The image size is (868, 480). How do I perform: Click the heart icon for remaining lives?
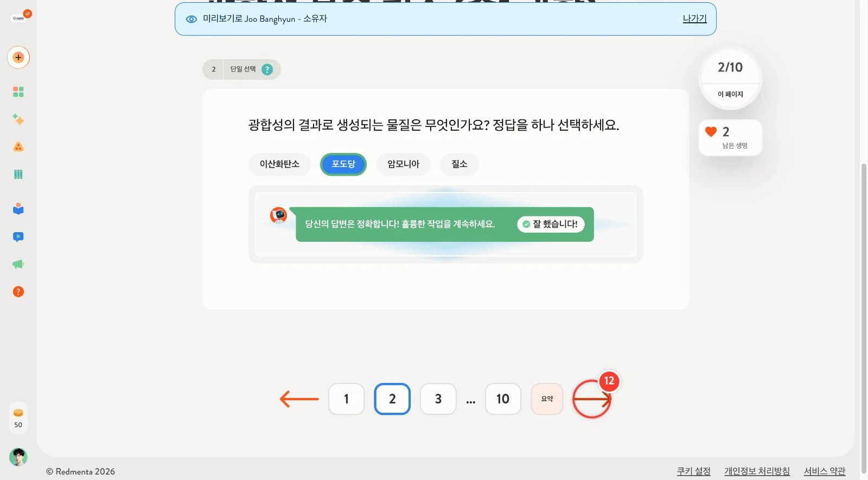(711, 131)
